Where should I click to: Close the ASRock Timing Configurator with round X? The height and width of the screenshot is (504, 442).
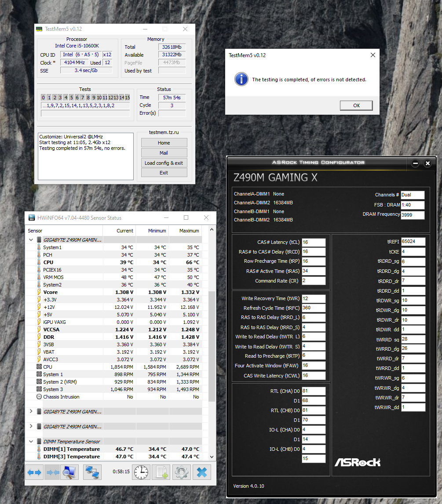point(427,163)
